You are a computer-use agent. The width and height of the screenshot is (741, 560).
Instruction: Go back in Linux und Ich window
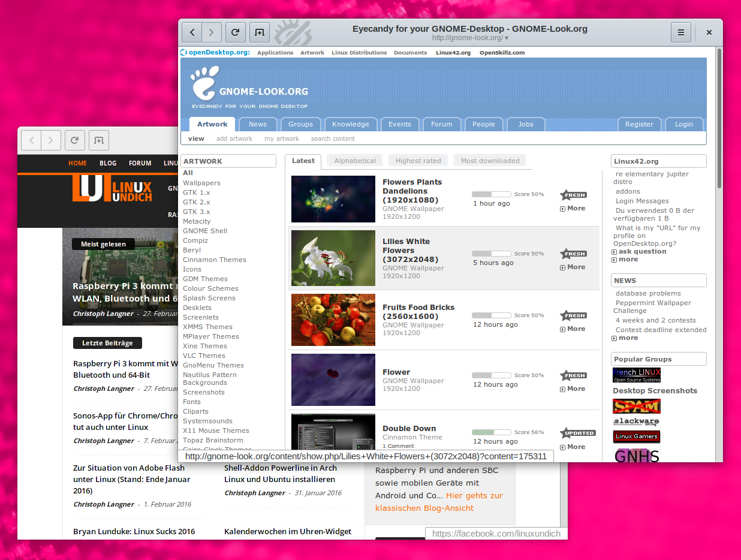(31, 140)
